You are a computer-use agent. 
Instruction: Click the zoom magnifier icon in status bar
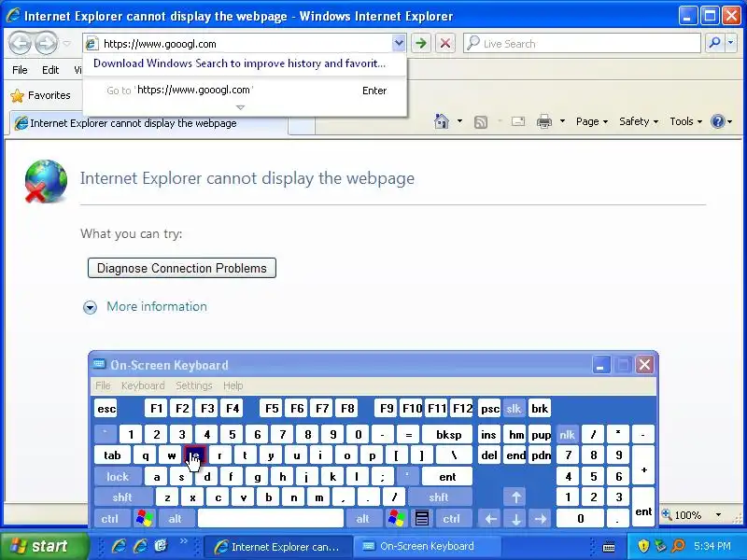pyautogui.click(x=667, y=515)
